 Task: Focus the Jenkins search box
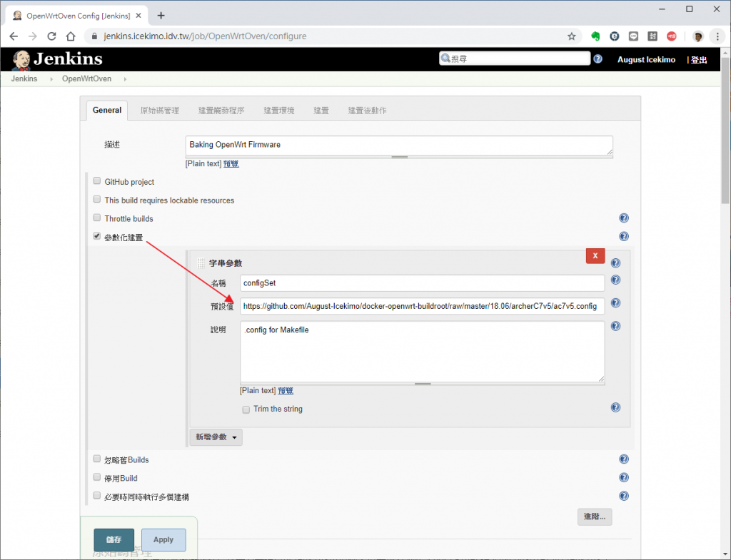click(515, 58)
